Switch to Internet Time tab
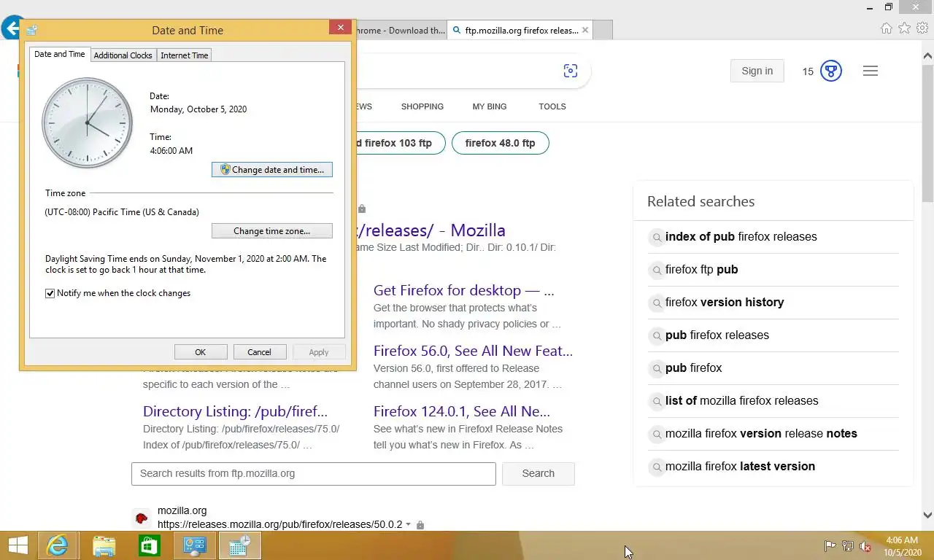 [185, 55]
